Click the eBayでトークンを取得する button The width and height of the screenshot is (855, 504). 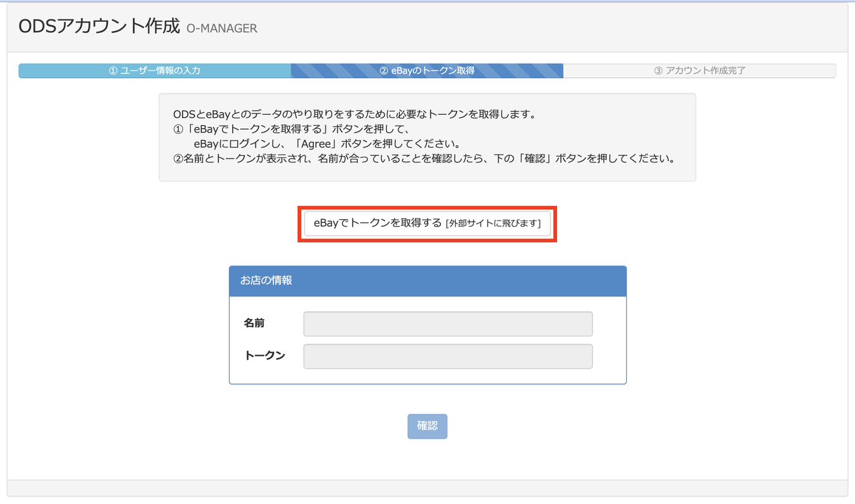tap(427, 224)
